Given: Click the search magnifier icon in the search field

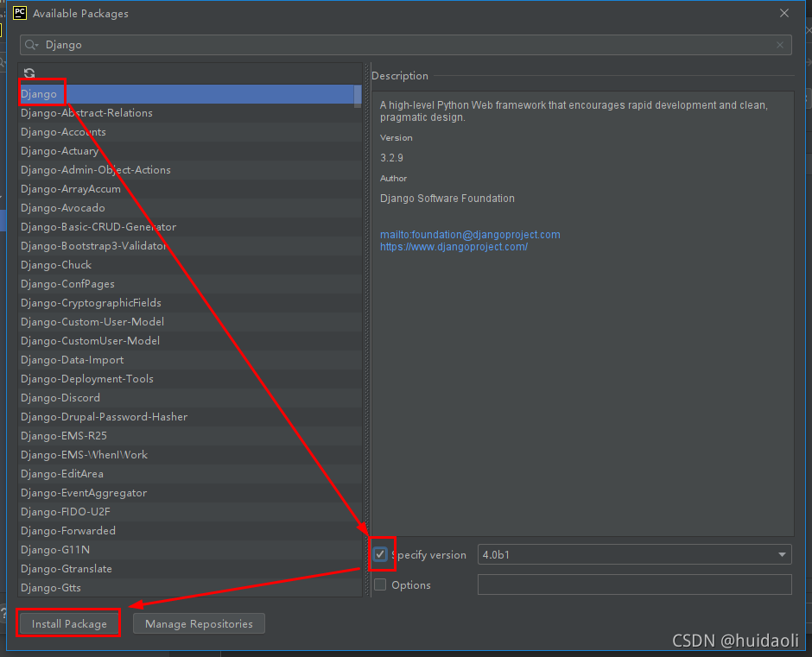Looking at the screenshot, I should coord(31,45).
